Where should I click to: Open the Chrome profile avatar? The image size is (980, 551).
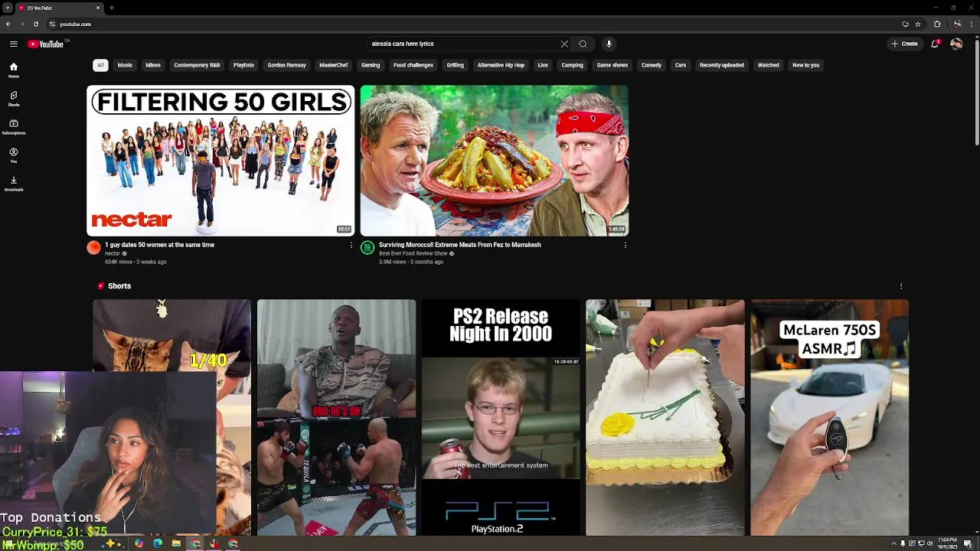pyautogui.click(x=957, y=24)
